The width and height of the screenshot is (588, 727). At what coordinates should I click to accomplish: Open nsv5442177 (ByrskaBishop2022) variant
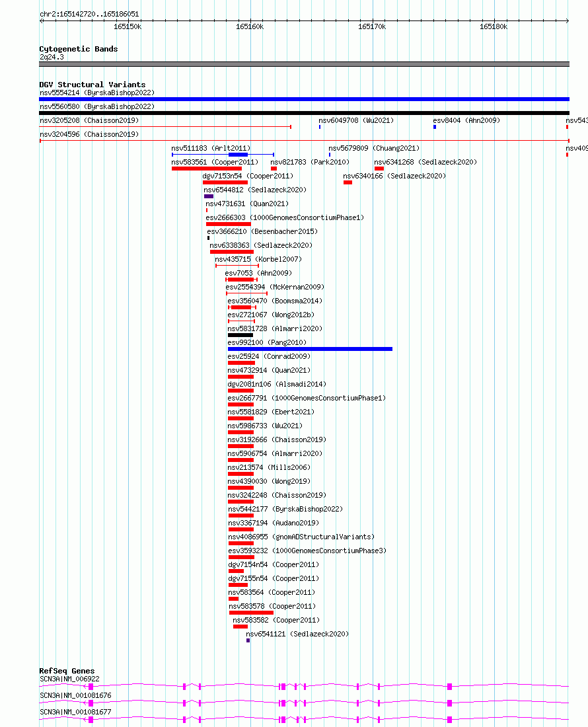coord(285,510)
